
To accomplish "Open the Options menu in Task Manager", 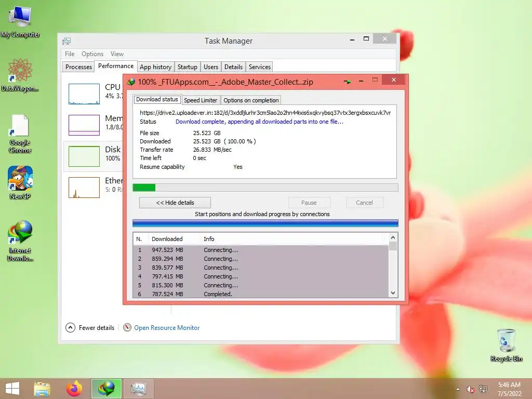I will (x=92, y=54).
